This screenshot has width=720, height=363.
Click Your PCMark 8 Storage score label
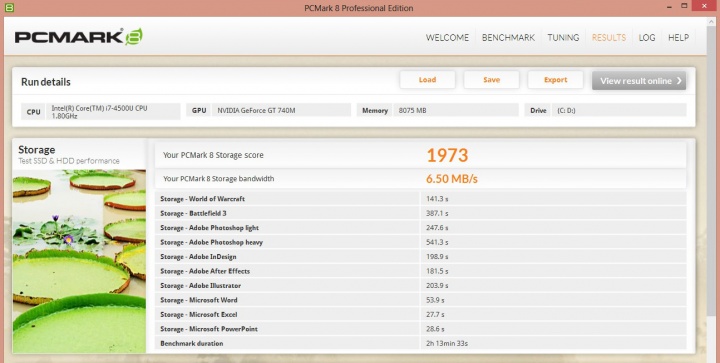pyautogui.click(x=213, y=155)
